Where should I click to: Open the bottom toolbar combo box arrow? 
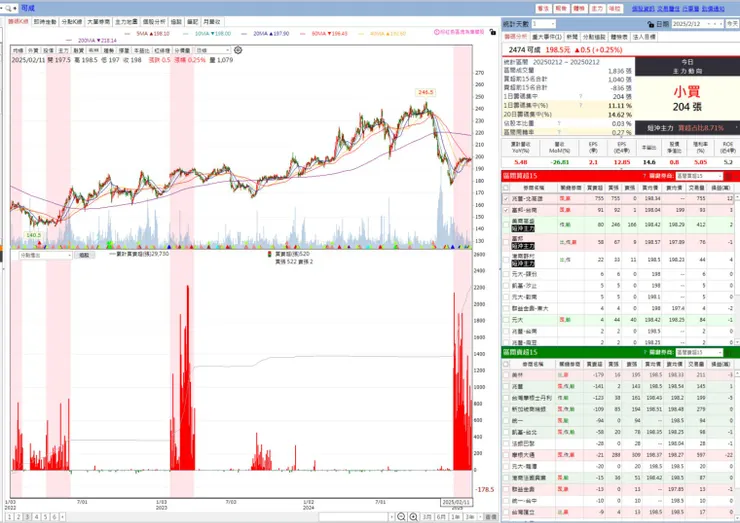point(391,517)
